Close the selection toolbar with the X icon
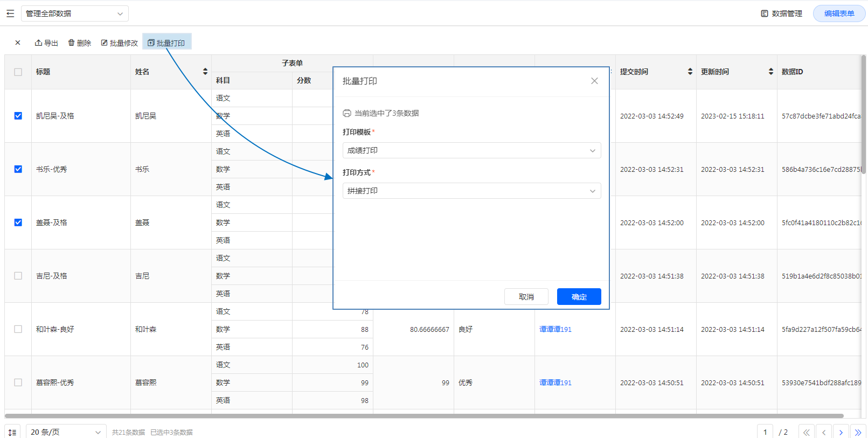The image size is (868, 438). click(18, 43)
